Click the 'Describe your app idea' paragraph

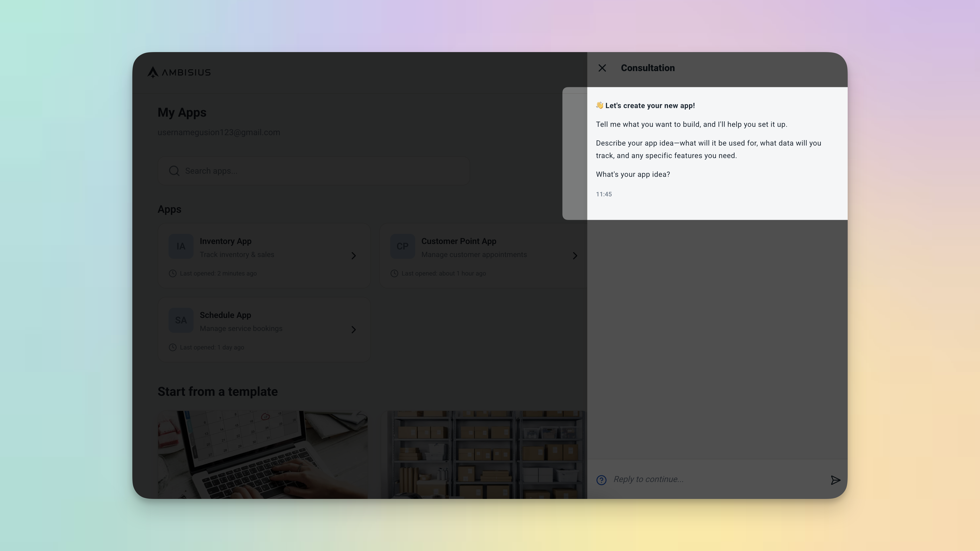[708, 149]
